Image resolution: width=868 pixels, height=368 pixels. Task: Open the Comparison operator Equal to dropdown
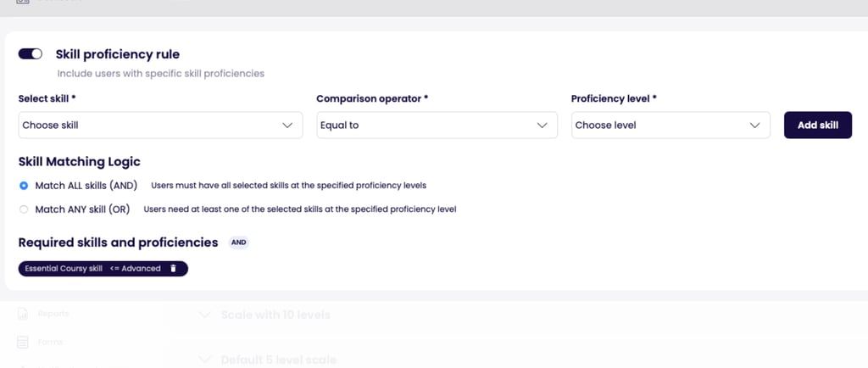437,125
